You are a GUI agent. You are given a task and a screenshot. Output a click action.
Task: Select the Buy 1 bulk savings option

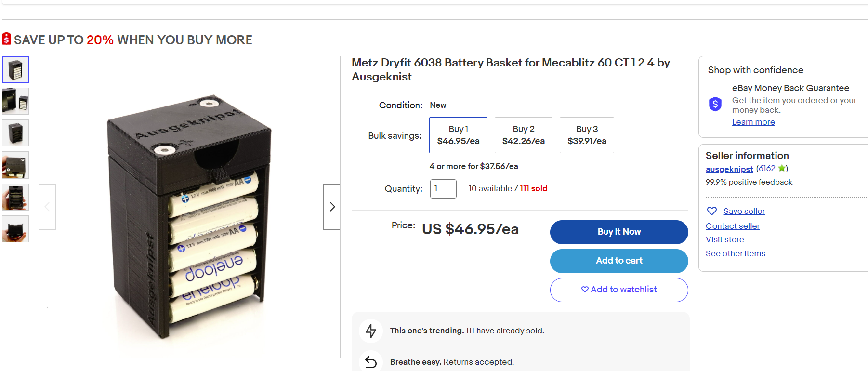458,135
